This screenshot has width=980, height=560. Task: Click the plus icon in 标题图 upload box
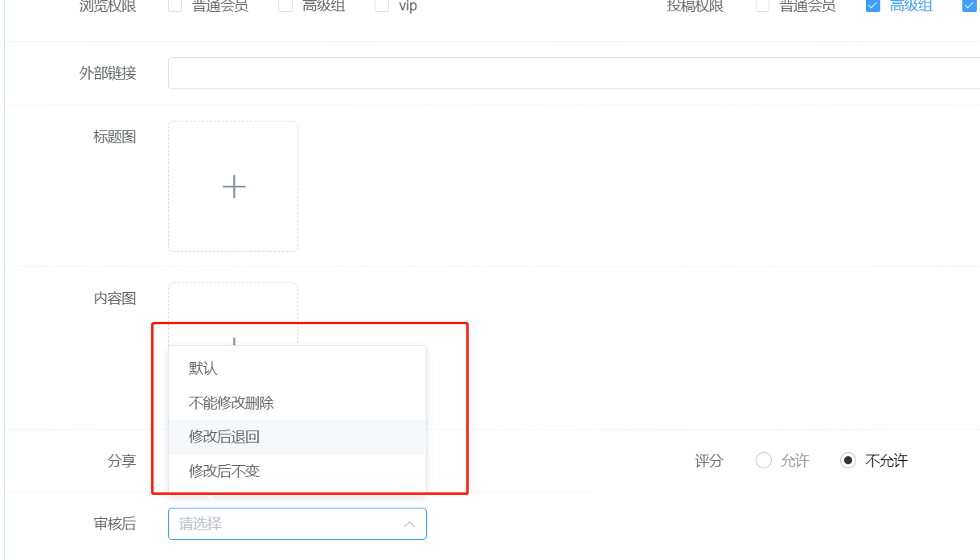[233, 187]
